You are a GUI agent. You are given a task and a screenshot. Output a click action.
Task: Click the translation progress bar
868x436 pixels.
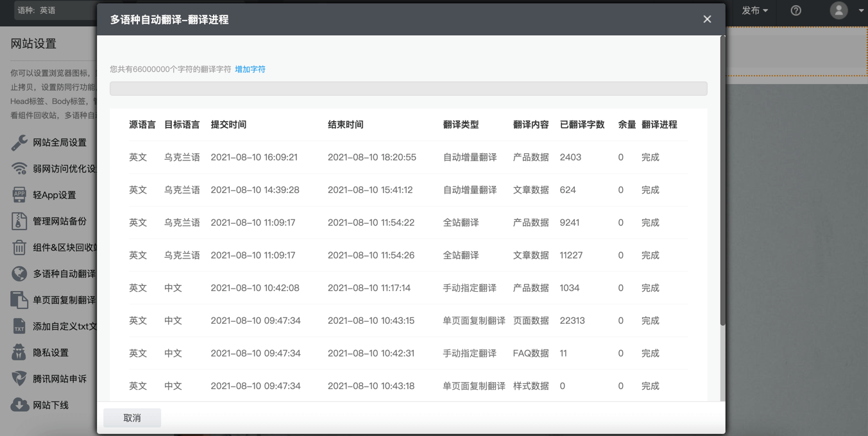pyautogui.click(x=409, y=88)
